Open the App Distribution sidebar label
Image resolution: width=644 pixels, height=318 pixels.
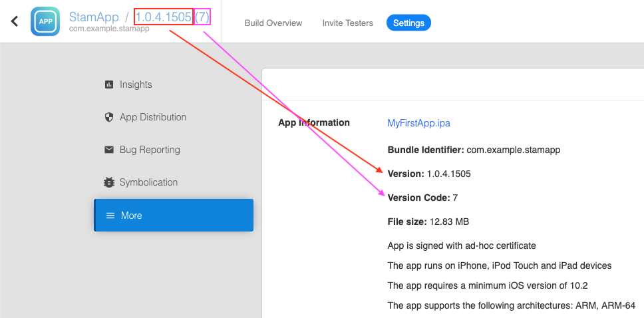[x=152, y=117]
